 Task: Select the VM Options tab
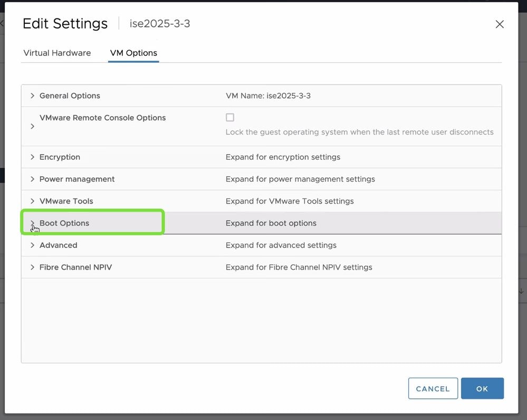(x=133, y=53)
